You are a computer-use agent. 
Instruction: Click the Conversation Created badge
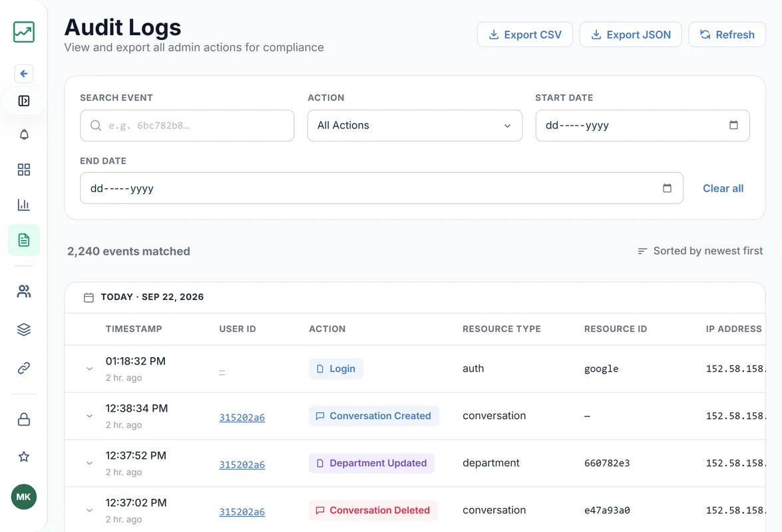tap(374, 416)
